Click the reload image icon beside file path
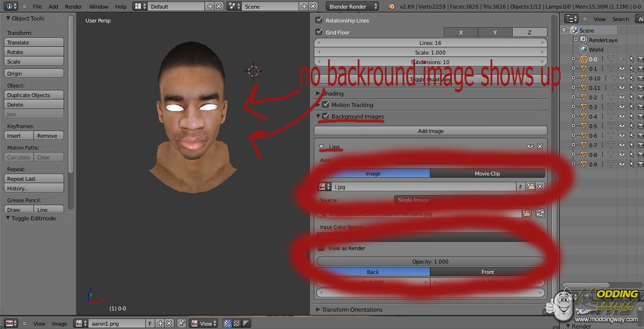The width and height of the screenshot is (644, 329). pyautogui.click(x=540, y=214)
